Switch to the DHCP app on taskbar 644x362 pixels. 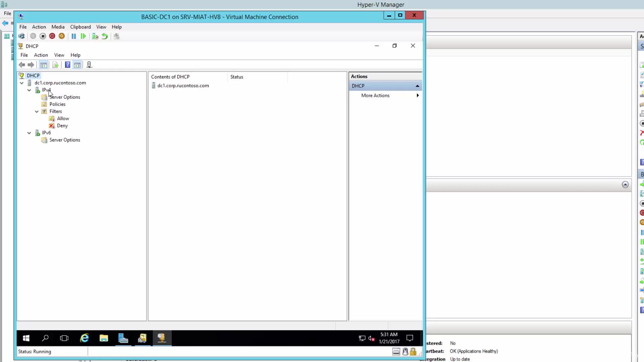(162, 338)
